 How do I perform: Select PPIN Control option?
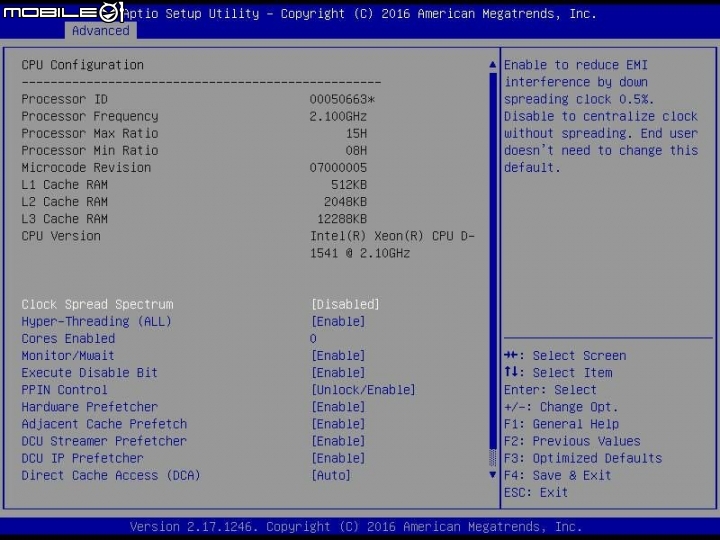point(64,390)
